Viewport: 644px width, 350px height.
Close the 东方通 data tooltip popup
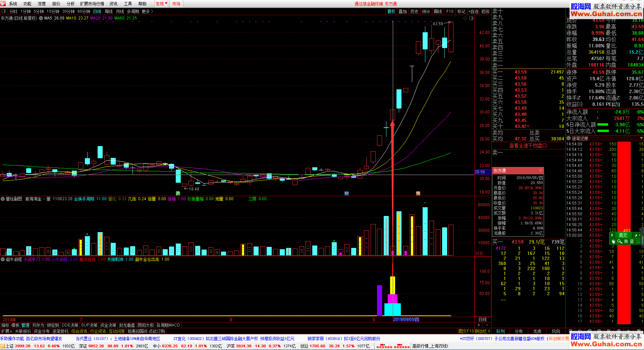[x=540, y=170]
